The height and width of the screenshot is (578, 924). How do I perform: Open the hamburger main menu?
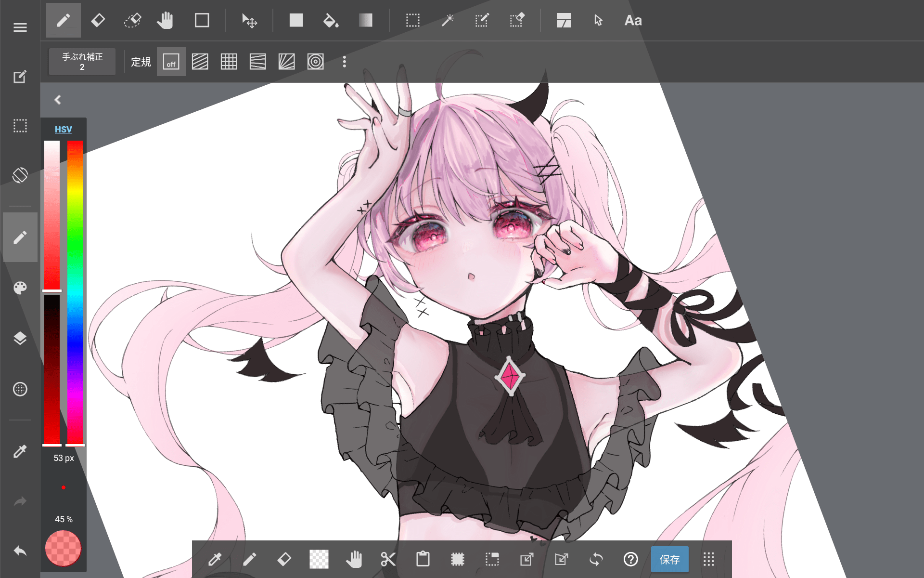[x=20, y=27]
